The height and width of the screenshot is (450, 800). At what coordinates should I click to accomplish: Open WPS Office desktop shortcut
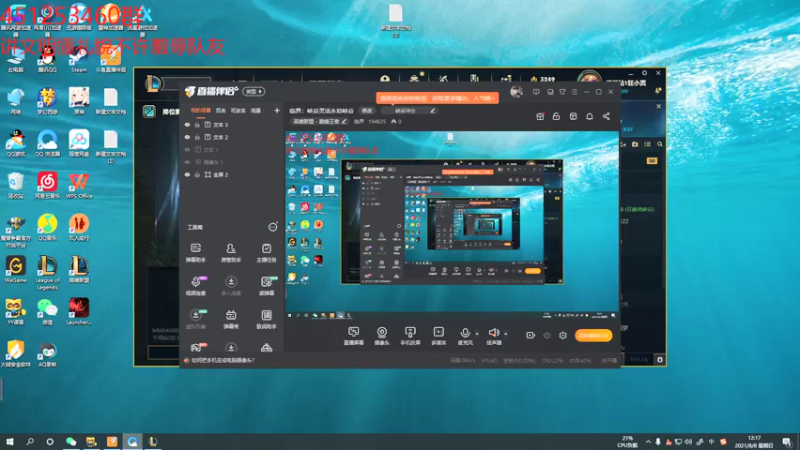click(x=79, y=186)
